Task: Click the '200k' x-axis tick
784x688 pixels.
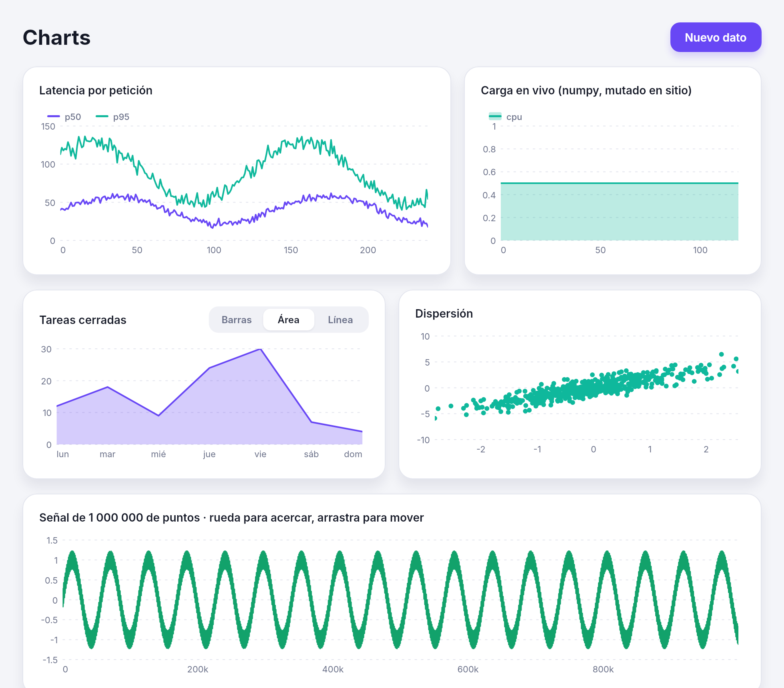Action: click(x=198, y=669)
